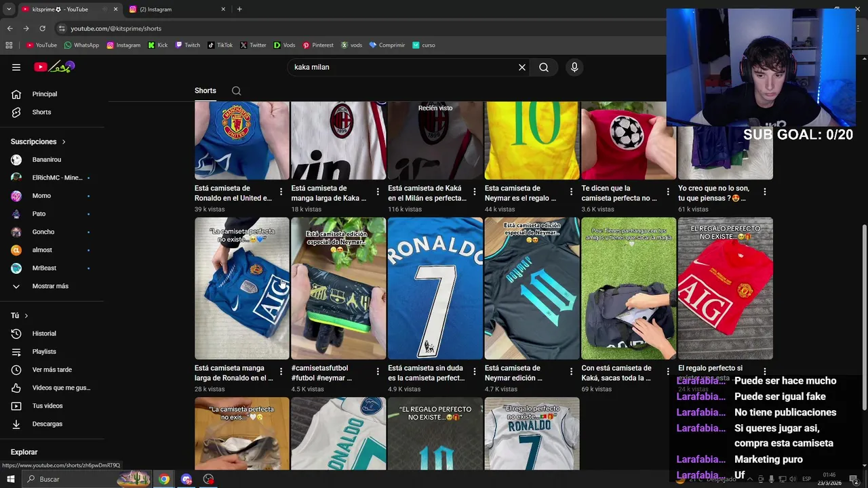Viewport: 868px width, 488px height.
Task: Open the new tab plus button
Action: (239, 9)
